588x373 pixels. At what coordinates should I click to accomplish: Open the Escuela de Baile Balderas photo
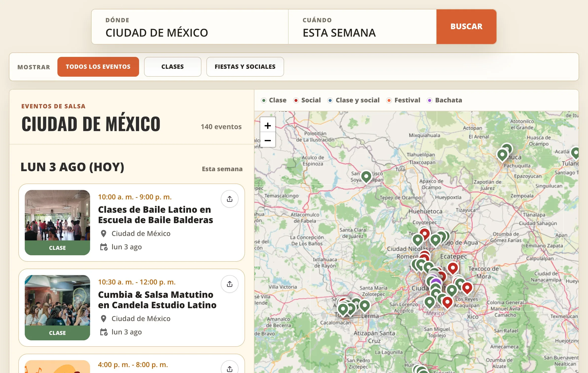pos(57,215)
